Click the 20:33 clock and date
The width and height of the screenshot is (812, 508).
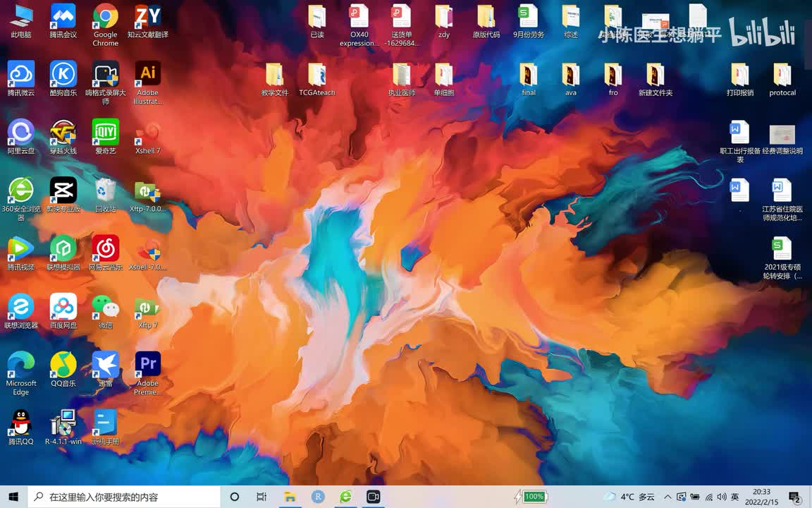coord(761,497)
